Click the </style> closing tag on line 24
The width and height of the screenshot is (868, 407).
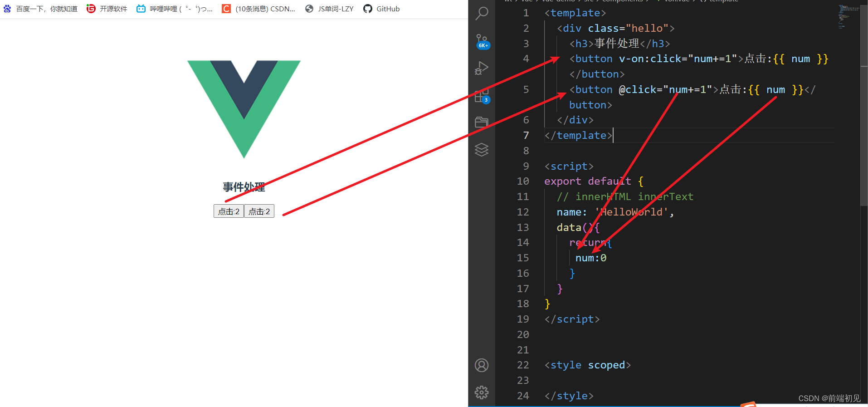click(x=569, y=396)
